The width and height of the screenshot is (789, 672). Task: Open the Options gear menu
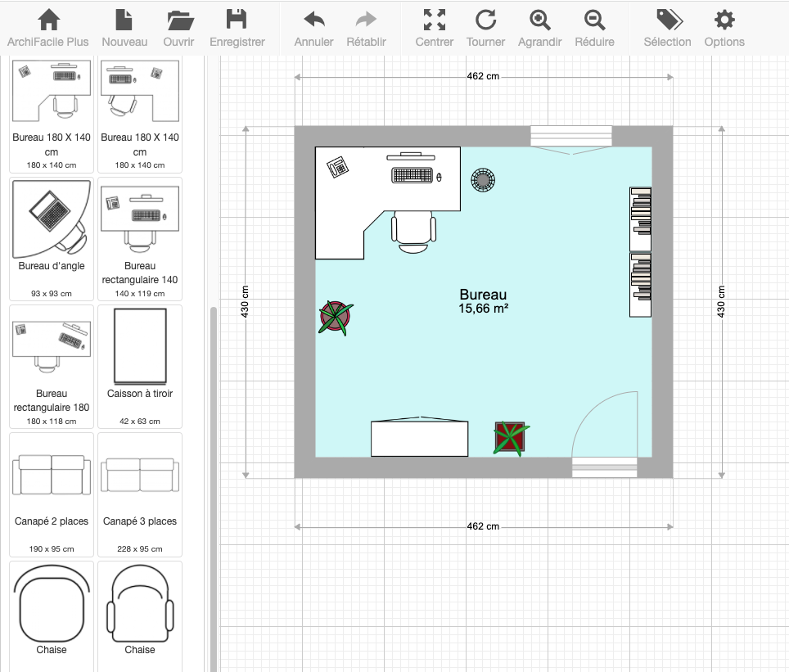(x=724, y=20)
